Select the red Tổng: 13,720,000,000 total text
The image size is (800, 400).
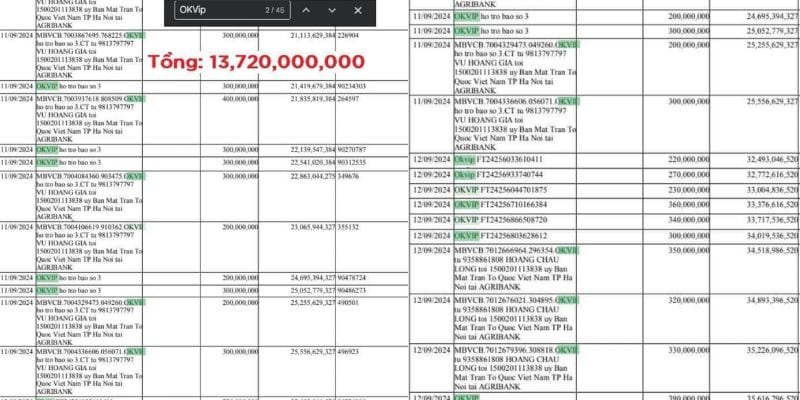[257, 62]
